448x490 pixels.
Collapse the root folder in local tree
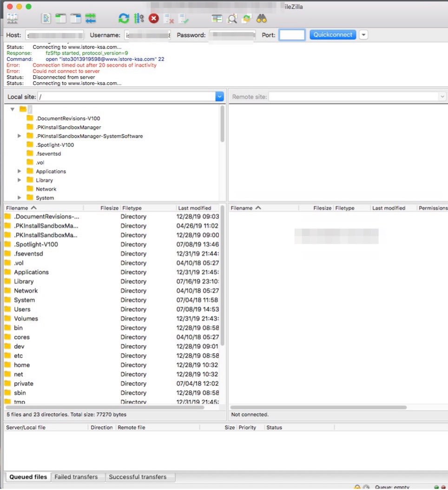pos(13,109)
